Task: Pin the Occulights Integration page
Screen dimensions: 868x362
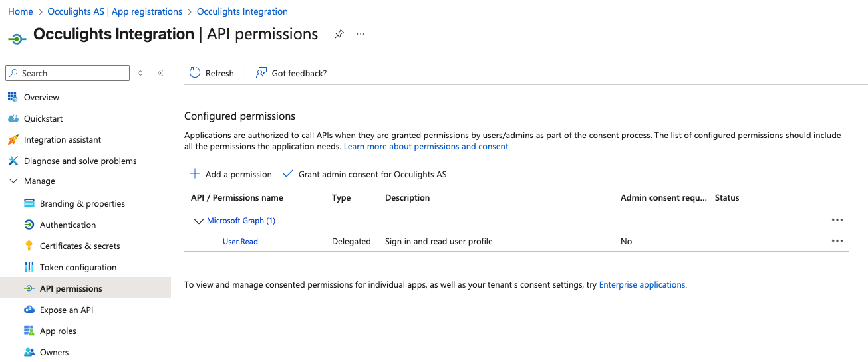Action: pyautogui.click(x=339, y=34)
